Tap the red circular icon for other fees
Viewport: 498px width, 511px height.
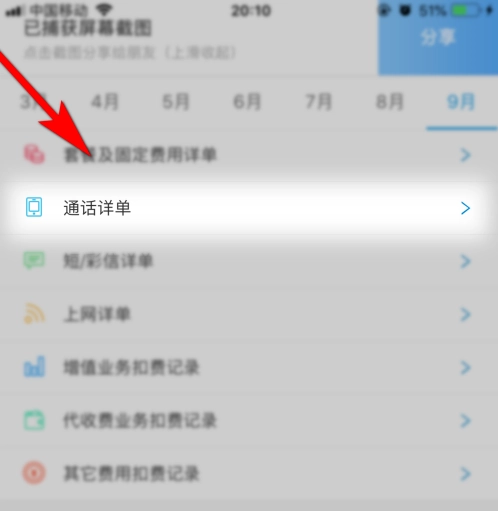tap(34, 473)
